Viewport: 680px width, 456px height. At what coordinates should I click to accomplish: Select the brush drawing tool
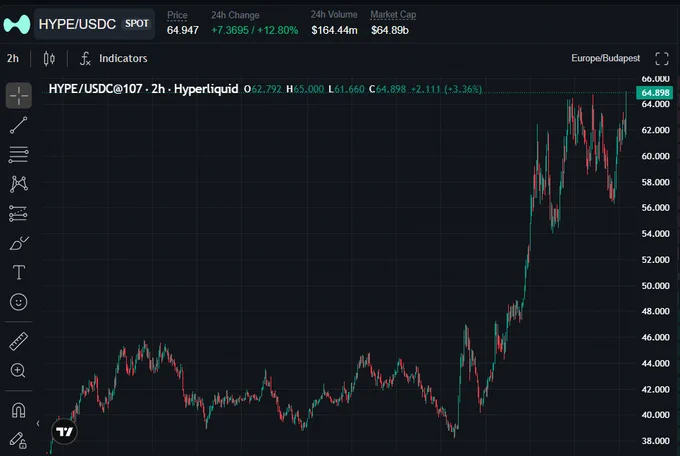pyautogui.click(x=18, y=243)
